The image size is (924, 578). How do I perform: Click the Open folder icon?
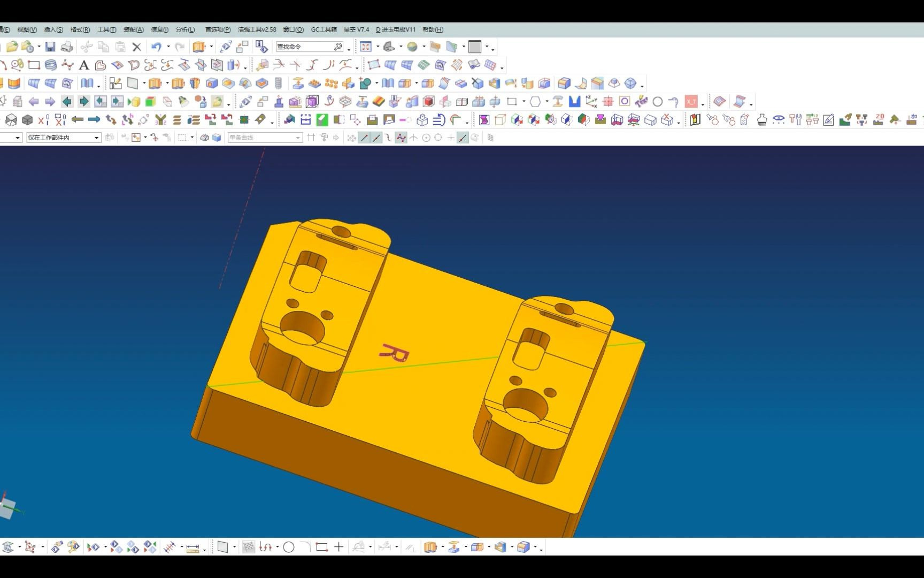[x=12, y=47]
